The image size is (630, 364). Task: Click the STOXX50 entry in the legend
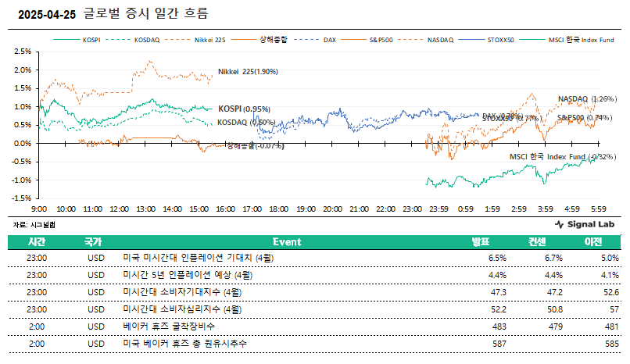(x=486, y=40)
